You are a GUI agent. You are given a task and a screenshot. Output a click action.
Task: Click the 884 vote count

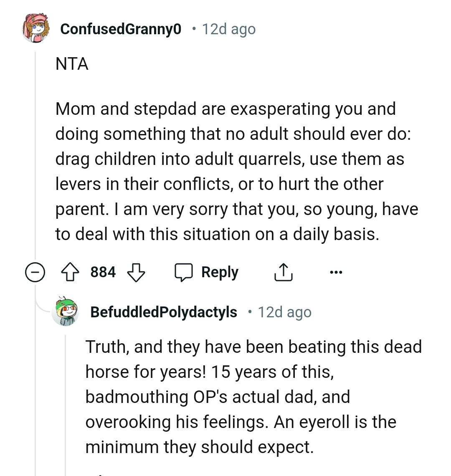103,272
